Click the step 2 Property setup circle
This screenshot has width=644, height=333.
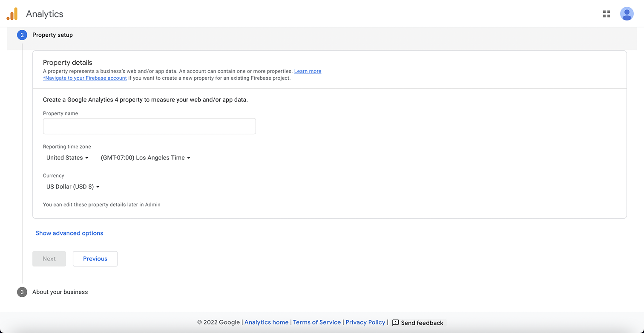coord(22,35)
